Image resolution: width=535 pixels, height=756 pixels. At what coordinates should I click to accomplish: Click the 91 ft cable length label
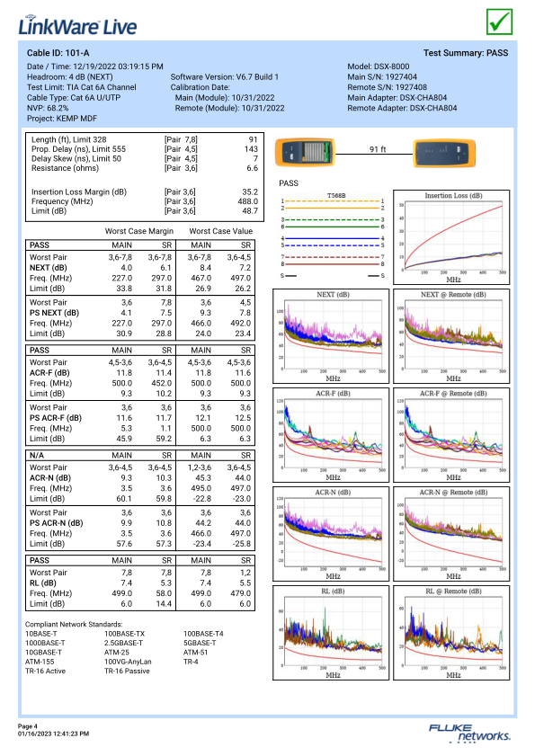tap(378, 149)
